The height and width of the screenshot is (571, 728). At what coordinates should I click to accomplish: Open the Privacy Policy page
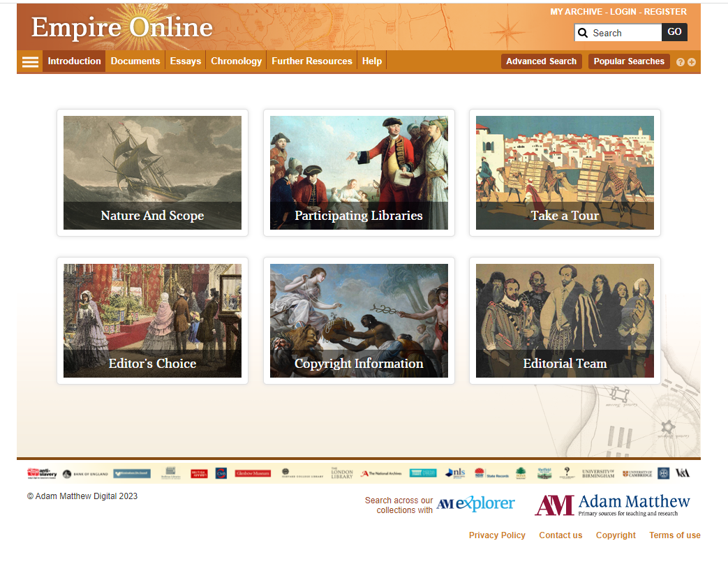click(x=497, y=535)
